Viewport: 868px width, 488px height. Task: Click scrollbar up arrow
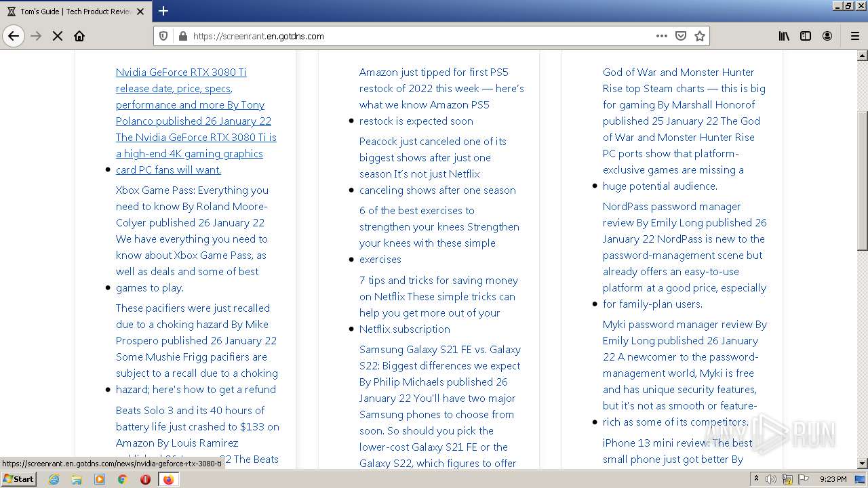point(863,56)
